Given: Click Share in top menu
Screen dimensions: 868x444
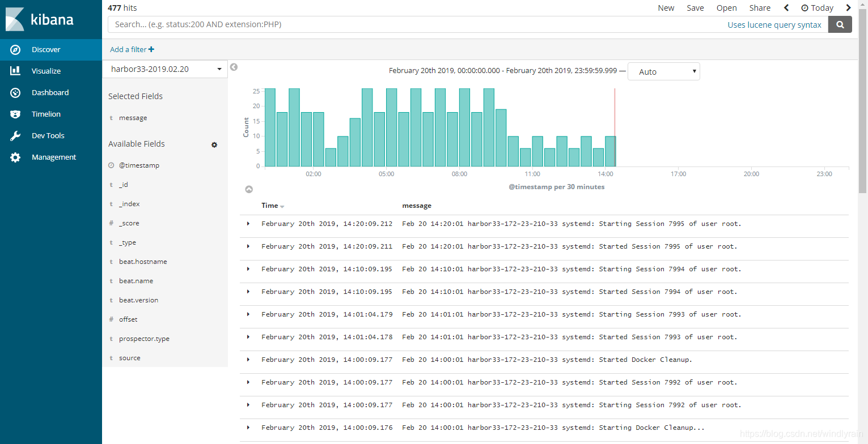Looking at the screenshot, I should [x=760, y=8].
